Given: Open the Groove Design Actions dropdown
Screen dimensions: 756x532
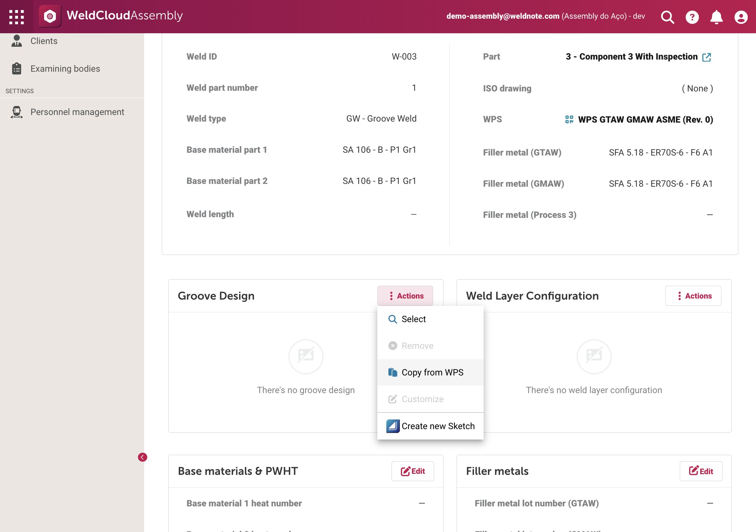Looking at the screenshot, I should (x=405, y=296).
